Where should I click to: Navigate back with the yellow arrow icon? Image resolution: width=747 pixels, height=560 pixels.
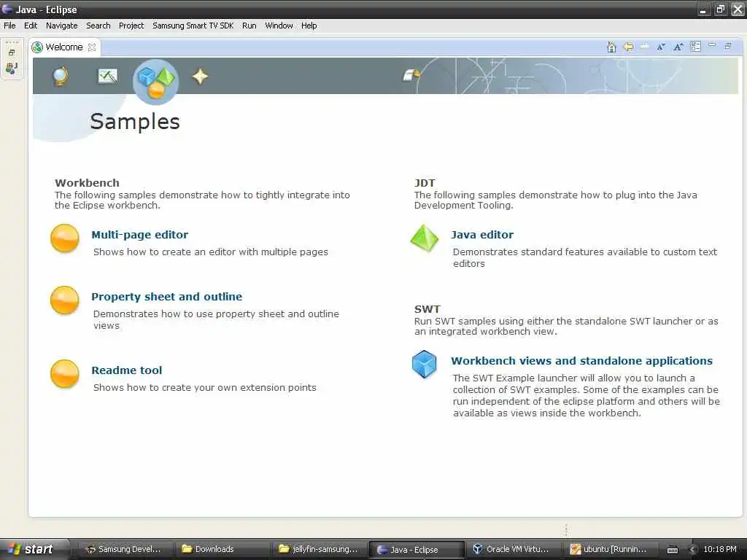(628, 47)
